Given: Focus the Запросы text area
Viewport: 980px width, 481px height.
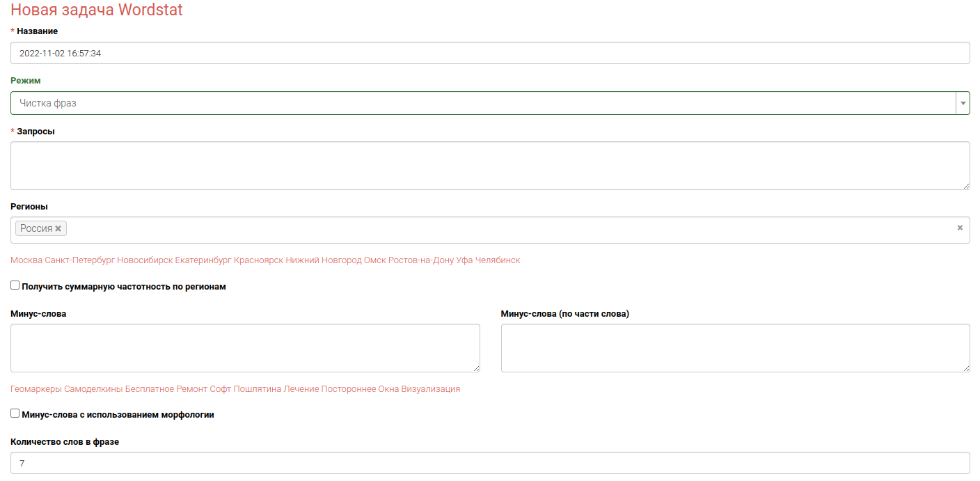Looking at the screenshot, I should (490, 166).
